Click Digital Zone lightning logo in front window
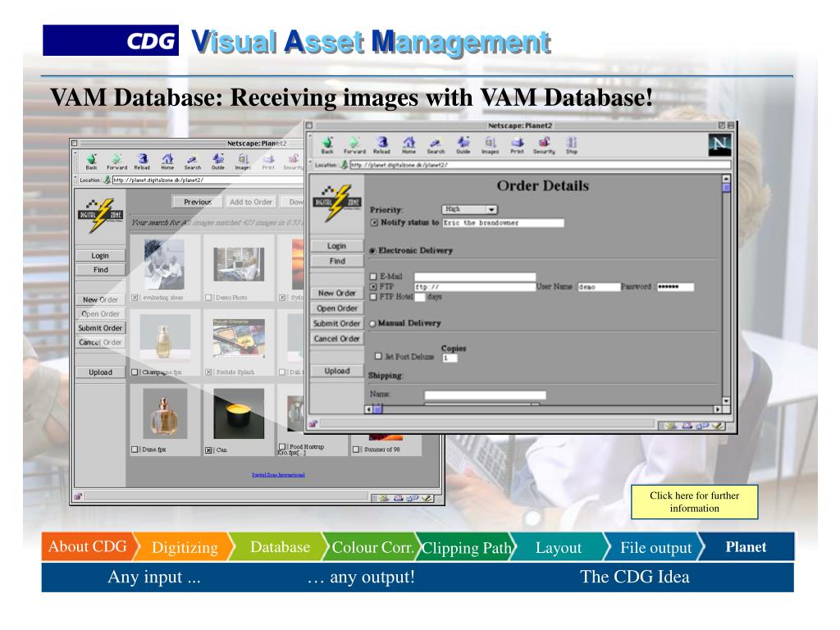This screenshot has height=630, width=840. [337, 203]
